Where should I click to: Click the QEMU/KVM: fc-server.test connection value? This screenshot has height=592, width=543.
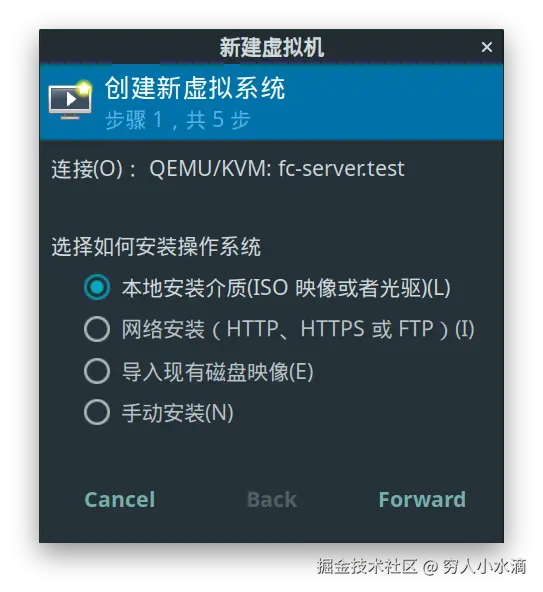pos(277,168)
